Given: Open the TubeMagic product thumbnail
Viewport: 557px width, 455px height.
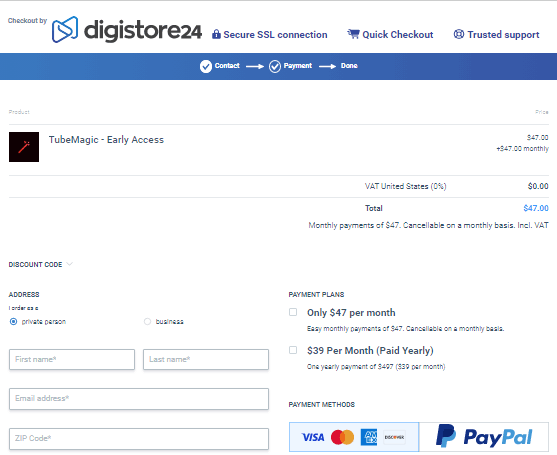Looking at the screenshot, I should [x=24, y=147].
